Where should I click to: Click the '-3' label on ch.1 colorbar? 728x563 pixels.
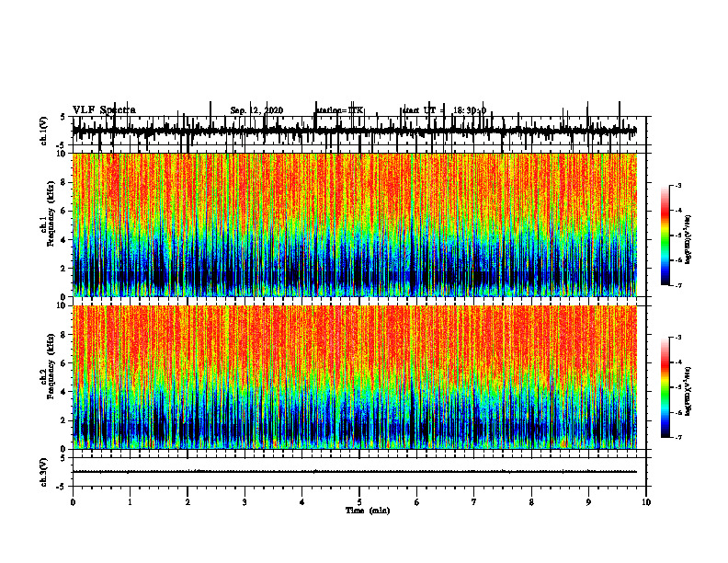click(x=678, y=185)
